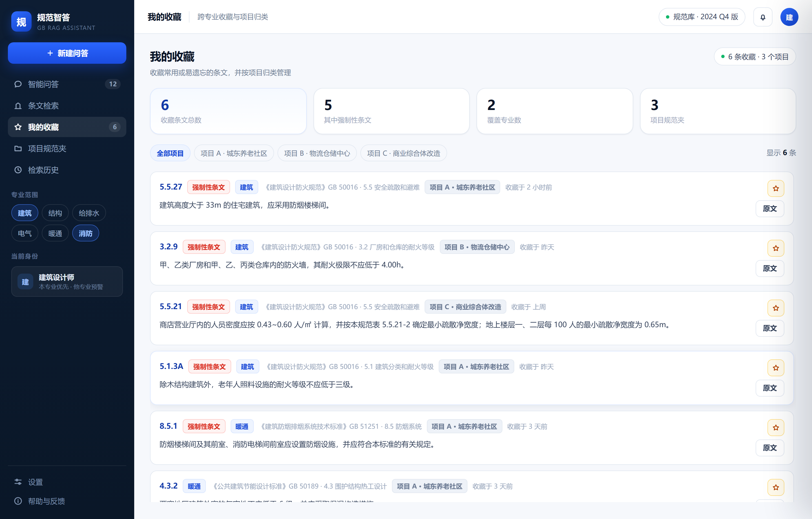Toggle the 结构 specialty chip
The image size is (812, 519).
click(x=55, y=213)
